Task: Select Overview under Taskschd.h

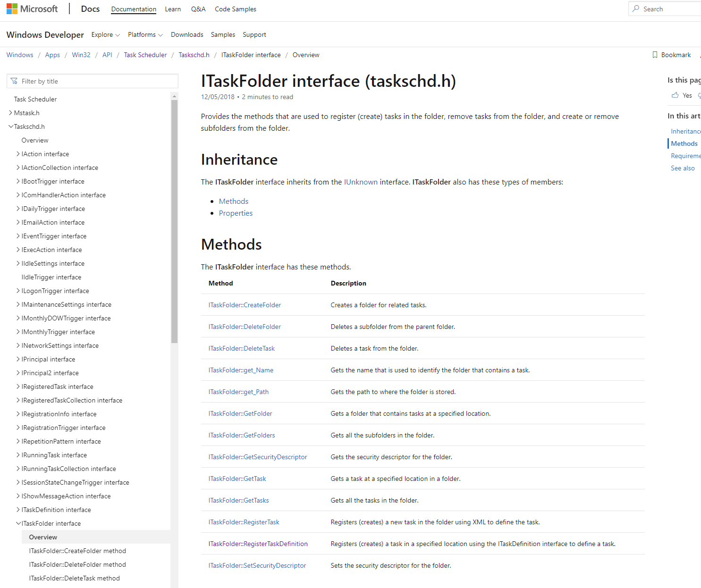Action: [35, 140]
